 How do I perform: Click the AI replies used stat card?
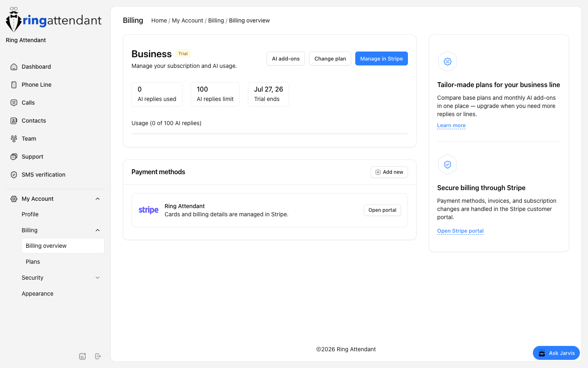157,94
